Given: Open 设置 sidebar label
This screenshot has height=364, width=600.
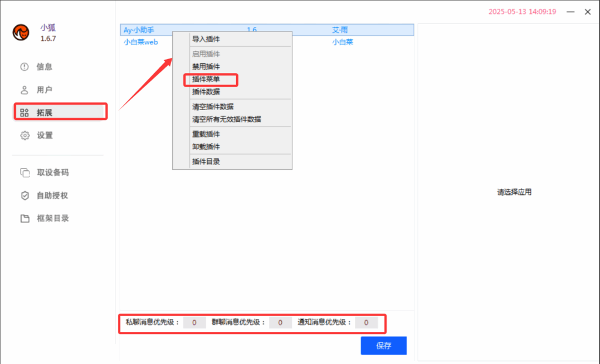Looking at the screenshot, I should (45, 135).
